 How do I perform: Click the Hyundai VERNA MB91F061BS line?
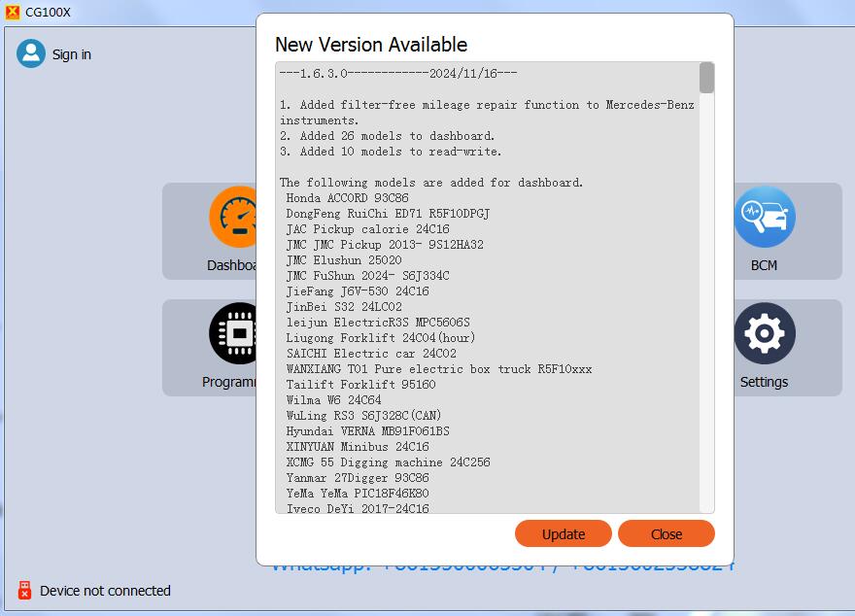tap(368, 431)
